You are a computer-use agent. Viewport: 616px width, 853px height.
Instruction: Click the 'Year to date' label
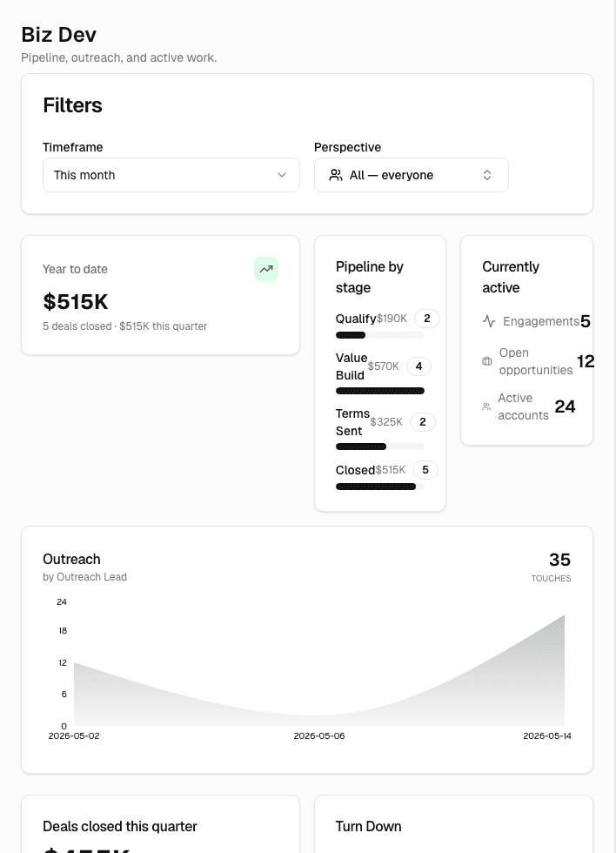(75, 269)
